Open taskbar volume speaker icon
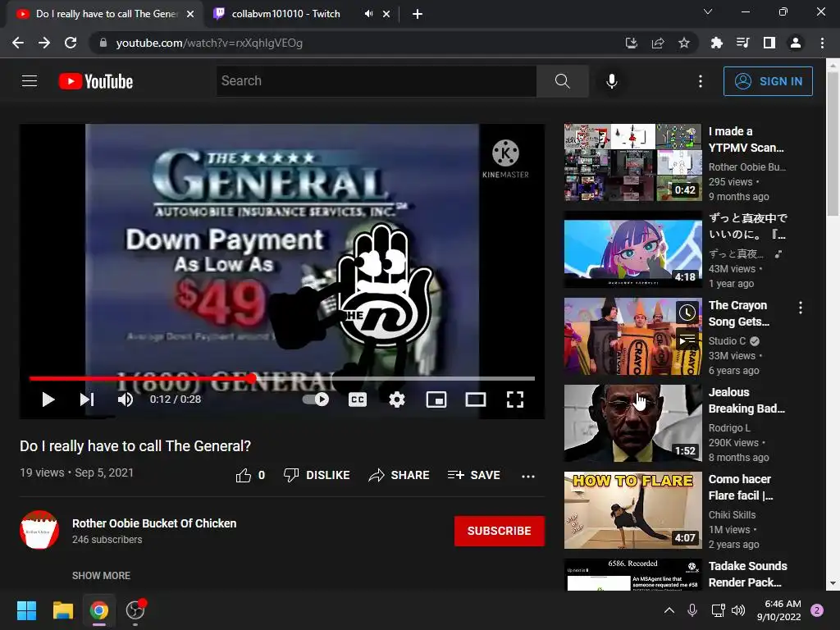840x630 pixels. (738, 610)
